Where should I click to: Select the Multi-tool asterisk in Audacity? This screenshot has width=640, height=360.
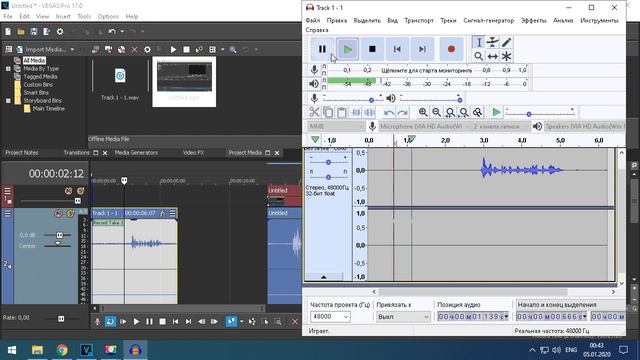click(507, 56)
